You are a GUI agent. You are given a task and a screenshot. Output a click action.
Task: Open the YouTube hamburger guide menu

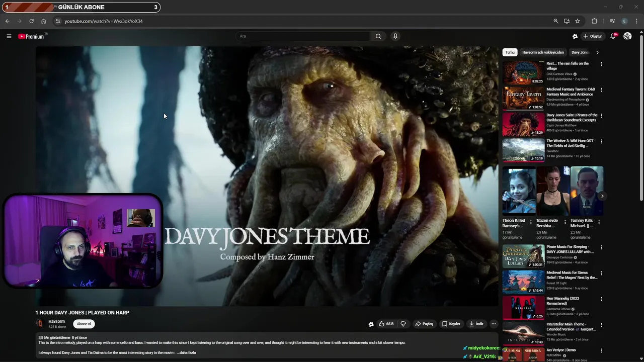tap(9, 36)
